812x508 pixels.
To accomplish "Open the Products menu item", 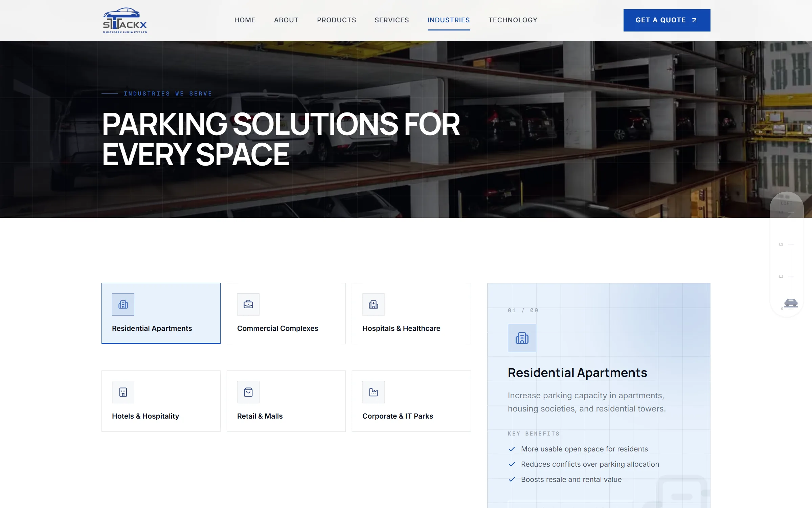I will coord(337,20).
